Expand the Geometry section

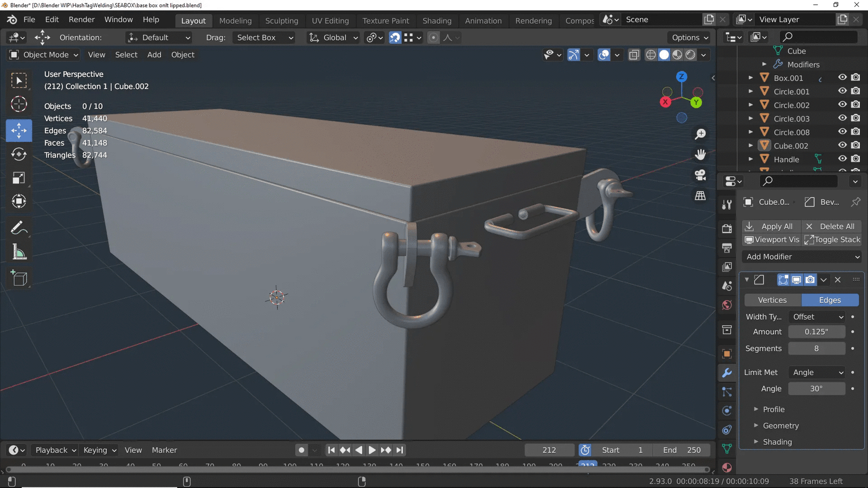(781, 425)
